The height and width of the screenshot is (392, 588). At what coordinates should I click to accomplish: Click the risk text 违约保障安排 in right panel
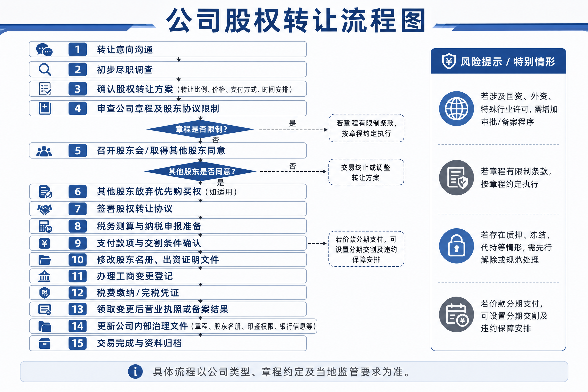coord(506,328)
